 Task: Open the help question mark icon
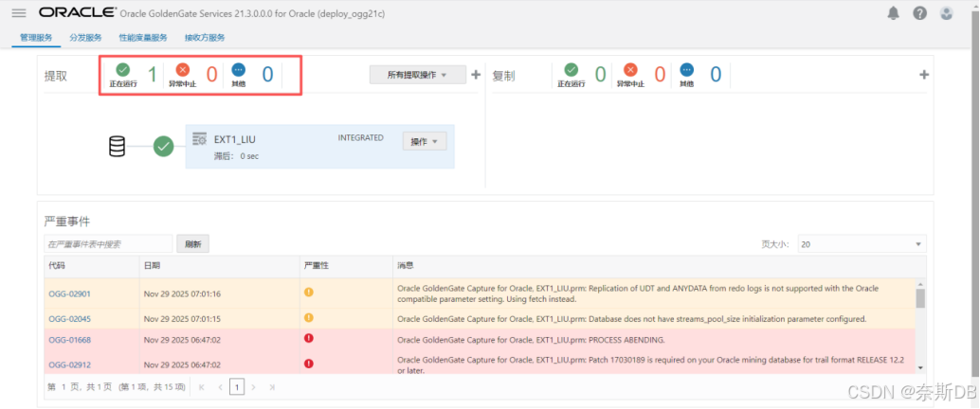919,13
